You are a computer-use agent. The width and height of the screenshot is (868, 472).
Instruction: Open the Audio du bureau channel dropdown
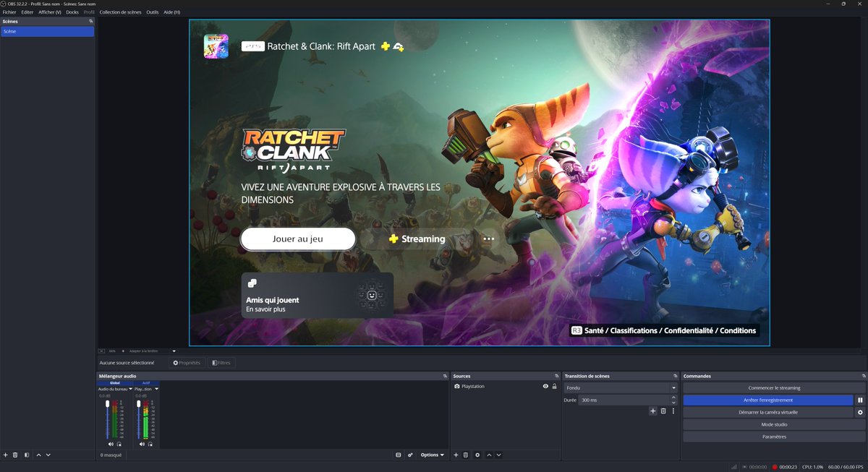[131, 389]
